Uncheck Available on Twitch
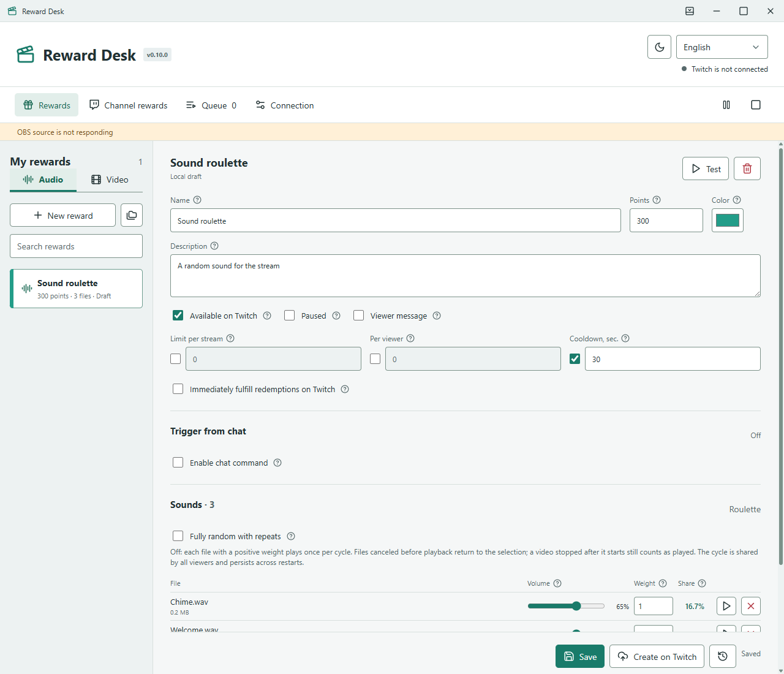The height and width of the screenshot is (674, 784). (x=178, y=316)
